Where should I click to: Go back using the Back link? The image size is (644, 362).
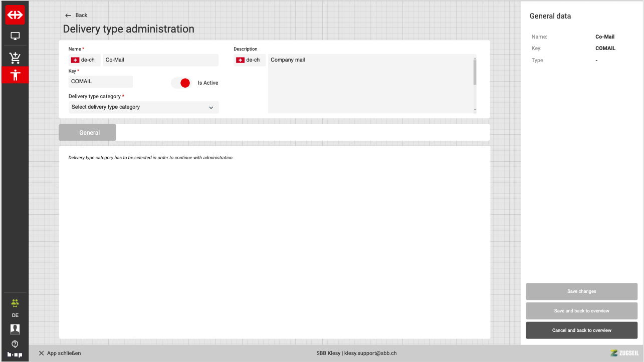pos(77,15)
